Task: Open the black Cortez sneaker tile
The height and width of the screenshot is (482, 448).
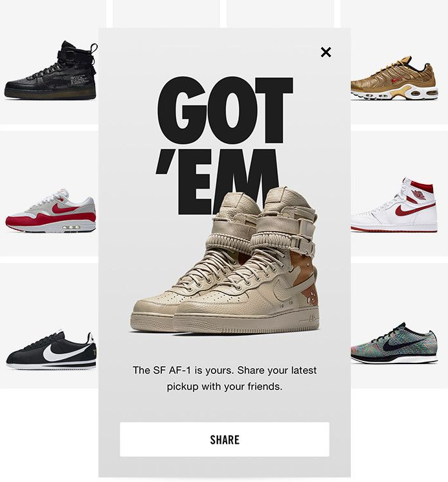Action: 51,350
